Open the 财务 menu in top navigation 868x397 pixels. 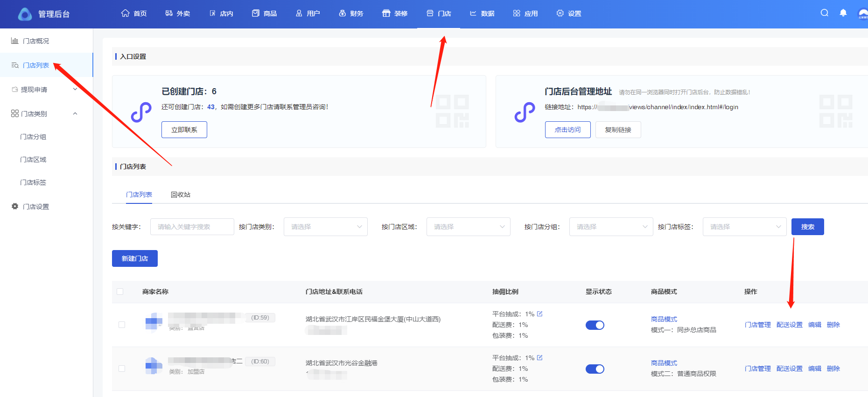click(351, 14)
